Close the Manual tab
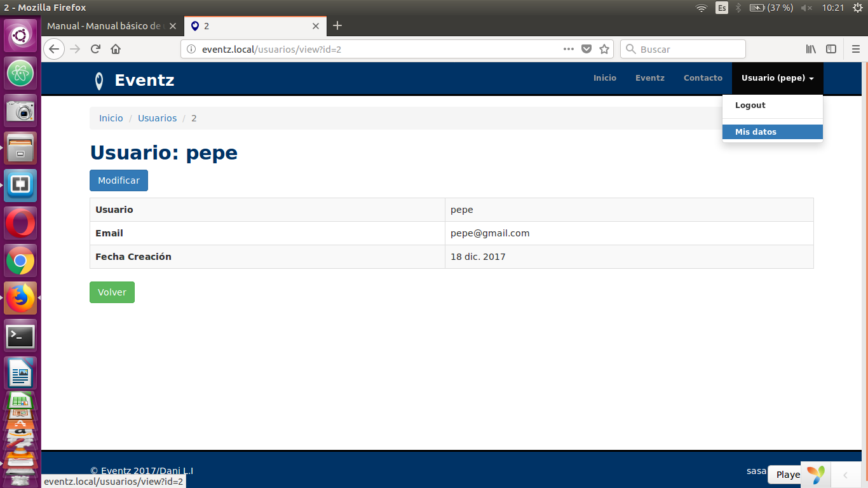The width and height of the screenshot is (868, 488). coord(173,26)
